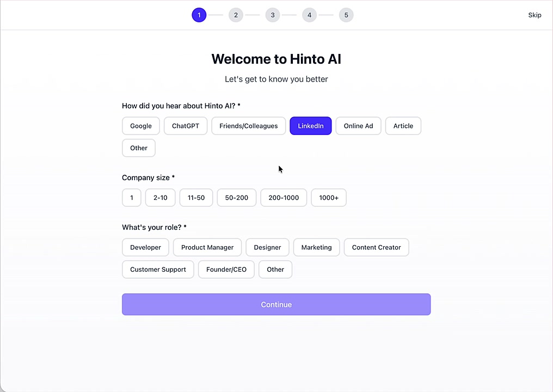Pick Friends/Colleagues as how you heard

(248, 126)
